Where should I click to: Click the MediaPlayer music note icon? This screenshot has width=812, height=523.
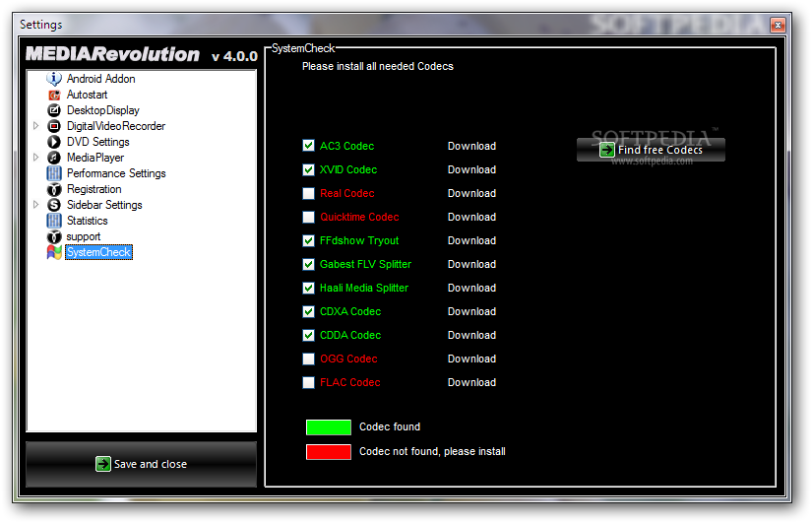click(x=54, y=158)
